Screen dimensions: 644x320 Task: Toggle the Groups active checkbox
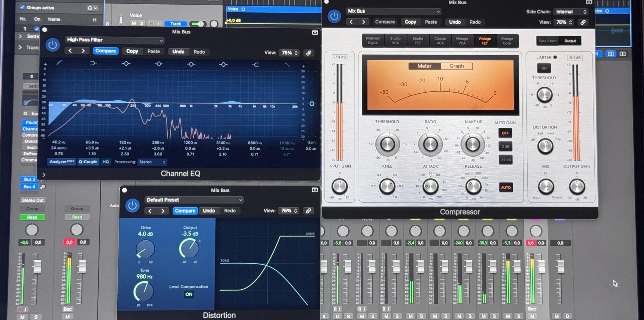22,7
